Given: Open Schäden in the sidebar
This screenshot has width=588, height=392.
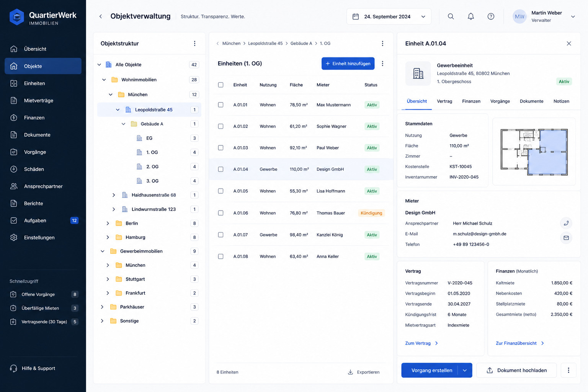Looking at the screenshot, I should (x=43, y=169).
